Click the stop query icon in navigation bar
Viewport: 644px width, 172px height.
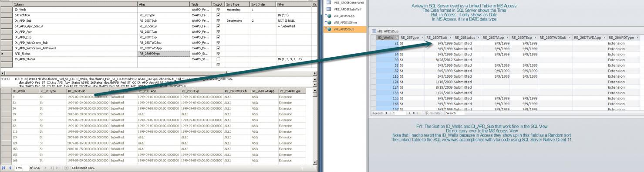click(66, 168)
